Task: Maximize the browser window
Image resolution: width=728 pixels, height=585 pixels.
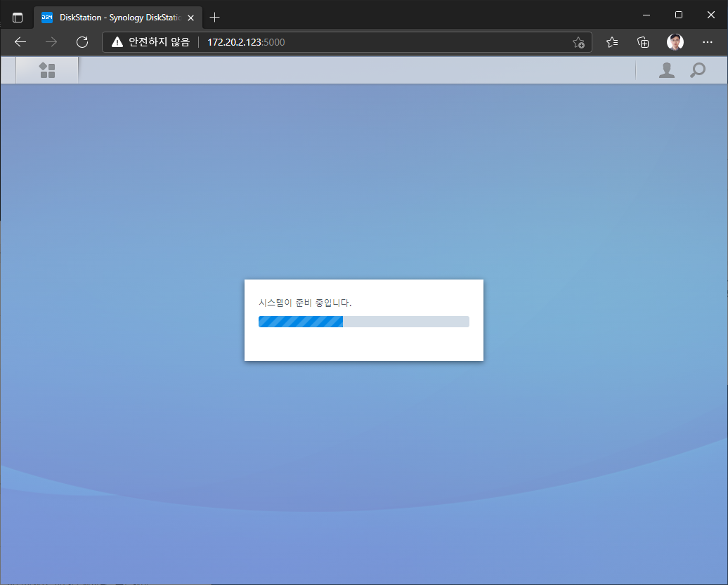Action: point(678,15)
